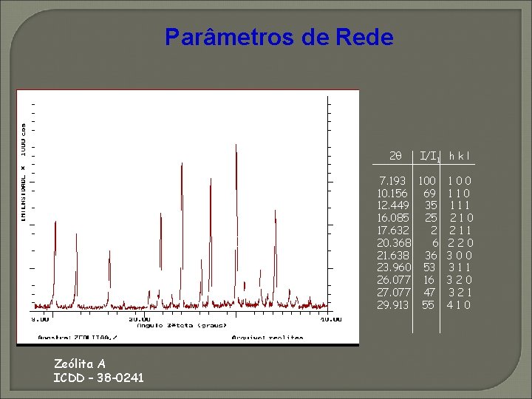
Task: Click the x-axis tick label '40.00'
Action: pyautogui.click(x=331, y=319)
